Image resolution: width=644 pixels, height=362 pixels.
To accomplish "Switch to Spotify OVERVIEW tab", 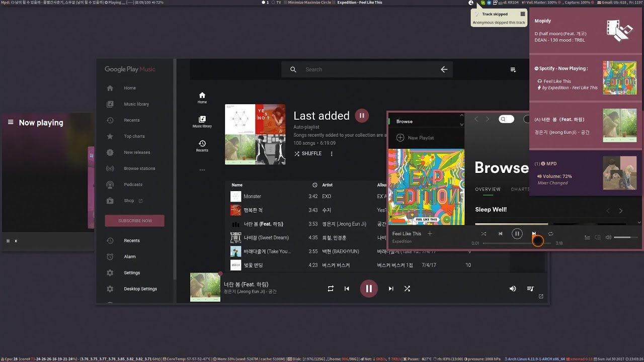I will click(488, 189).
